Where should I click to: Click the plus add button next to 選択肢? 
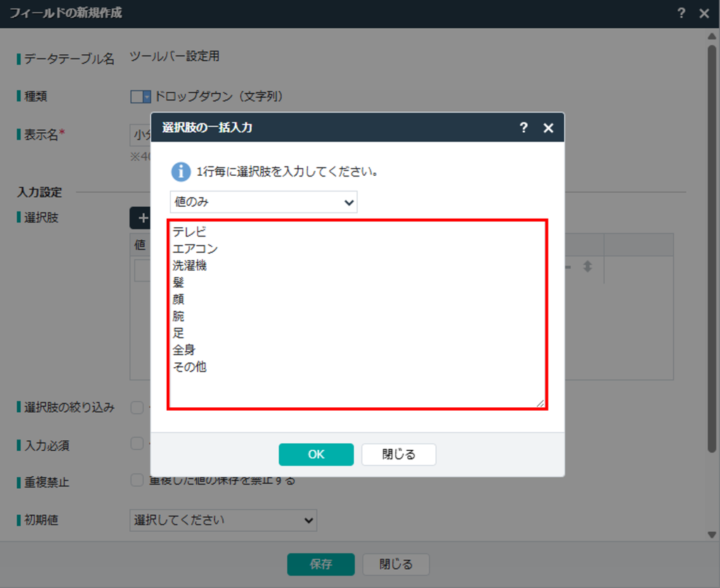click(142, 218)
